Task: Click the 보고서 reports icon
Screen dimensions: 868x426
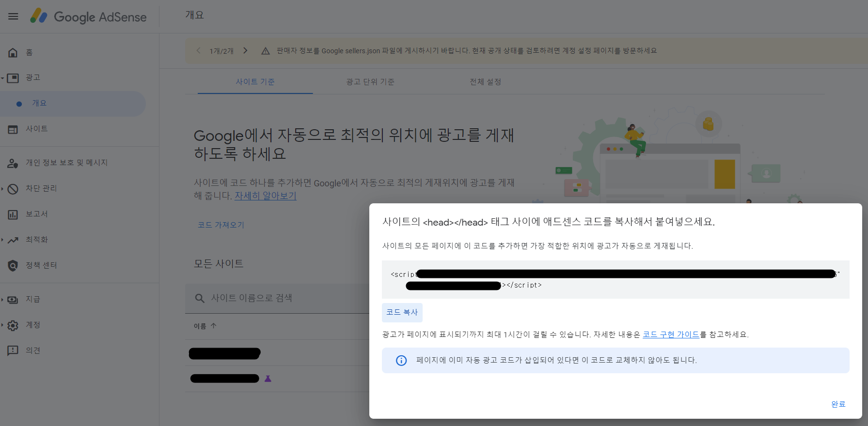Action: (x=13, y=214)
